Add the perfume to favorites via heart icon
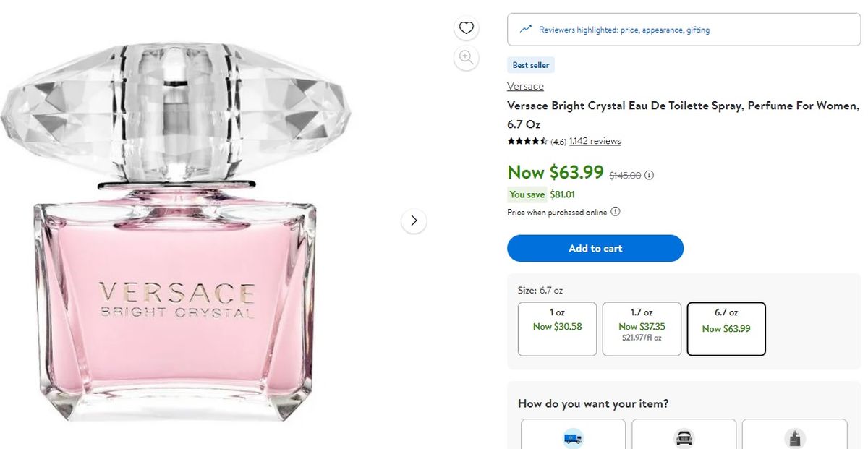This screenshot has width=868, height=449. pyautogui.click(x=467, y=27)
